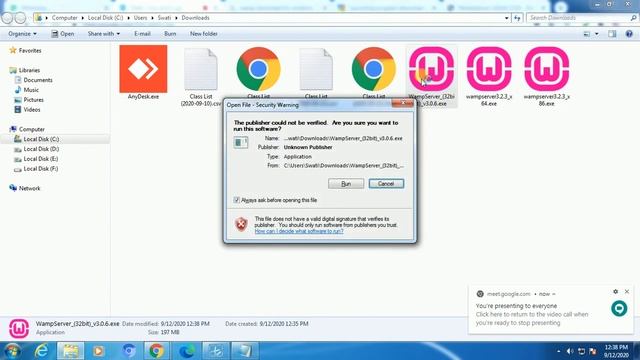Click the magnifier icon in search box
640x360 pixels.
633,18
